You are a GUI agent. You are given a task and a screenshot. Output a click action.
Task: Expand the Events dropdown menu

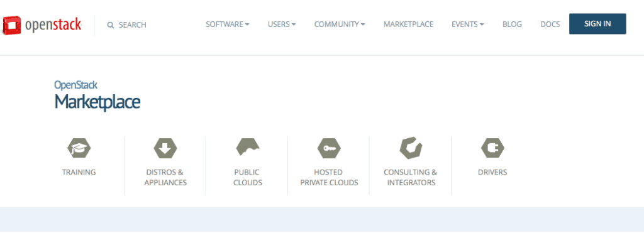click(468, 24)
